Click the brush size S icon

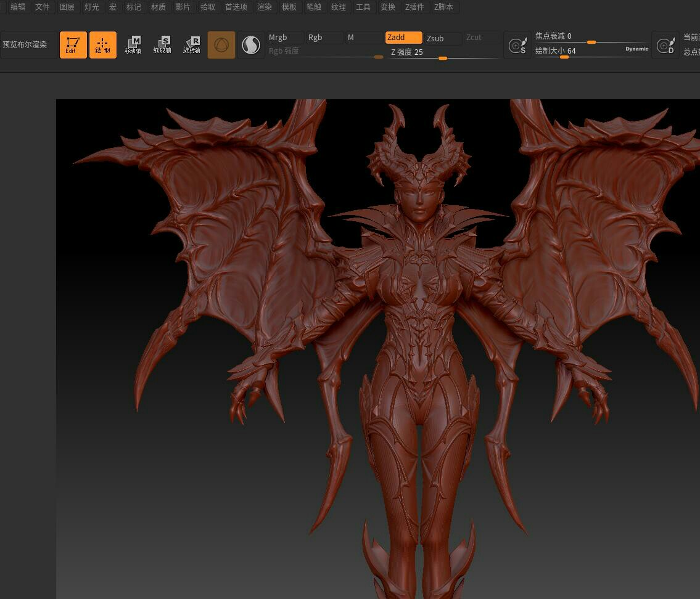(x=517, y=45)
